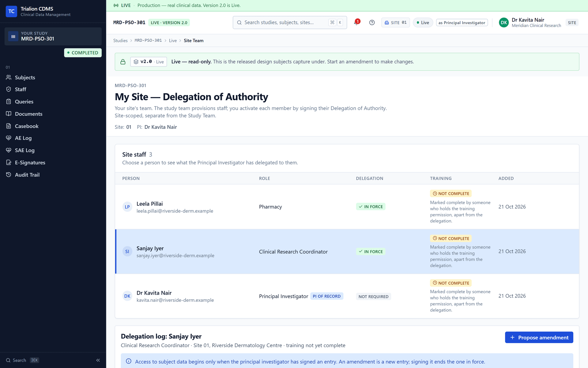Screen dimensions: 588x368
Task: Click the lock icon in read-only banner
Action: pyautogui.click(x=123, y=62)
